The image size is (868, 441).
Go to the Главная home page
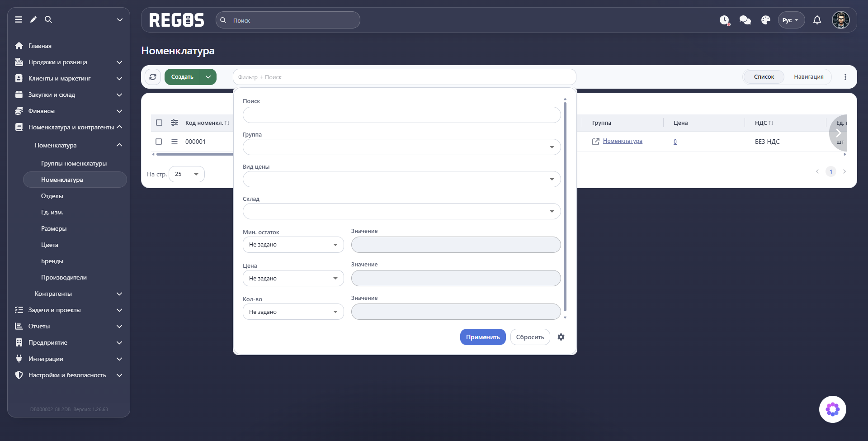coord(40,46)
